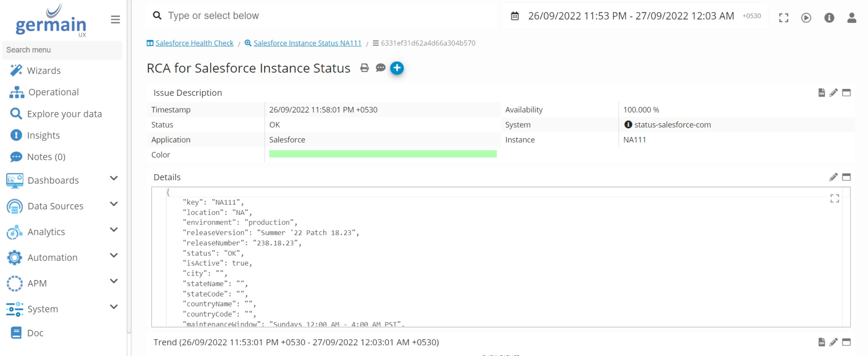Expand the Details code view to fullscreen
This screenshot has height=356, width=868.
(x=835, y=198)
